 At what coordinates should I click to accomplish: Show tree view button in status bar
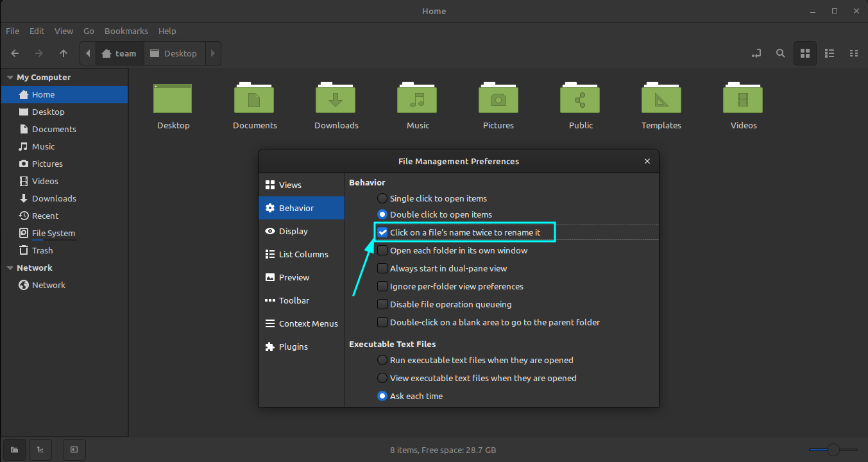click(x=40, y=450)
